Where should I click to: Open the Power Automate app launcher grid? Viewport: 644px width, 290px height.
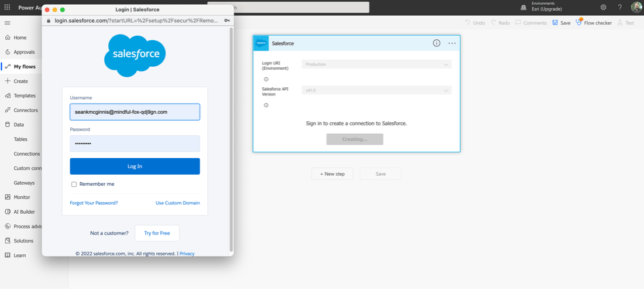pos(7,8)
